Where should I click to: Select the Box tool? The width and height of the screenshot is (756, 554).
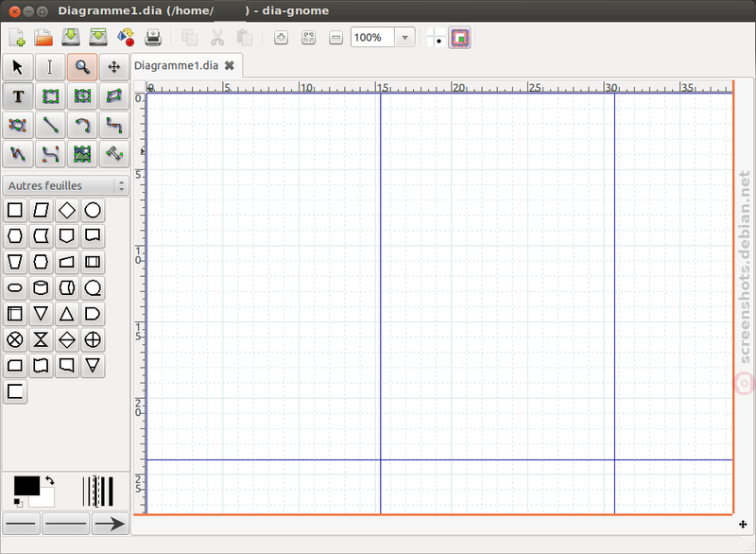pyautogui.click(x=50, y=96)
